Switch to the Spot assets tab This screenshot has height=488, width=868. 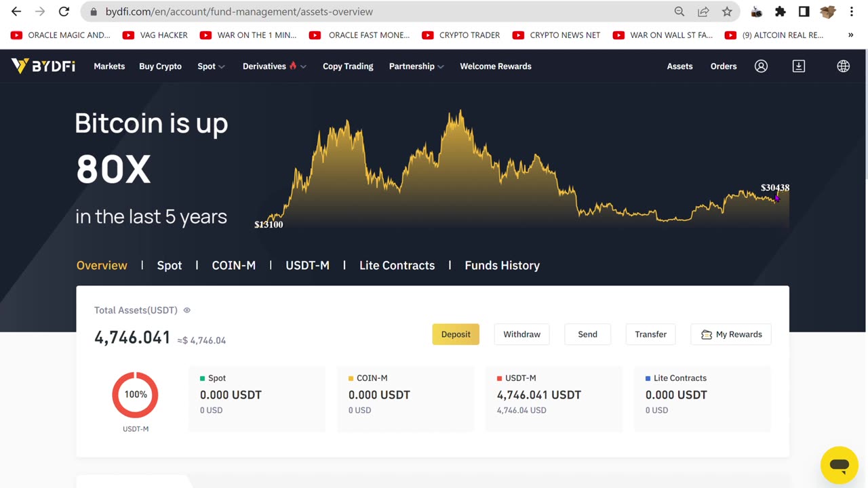coord(170,266)
